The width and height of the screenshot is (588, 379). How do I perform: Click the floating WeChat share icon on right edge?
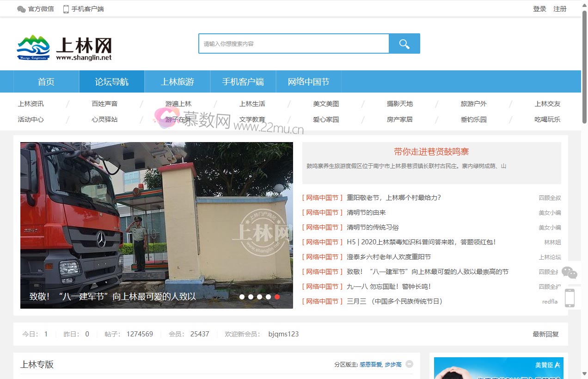pos(570,273)
